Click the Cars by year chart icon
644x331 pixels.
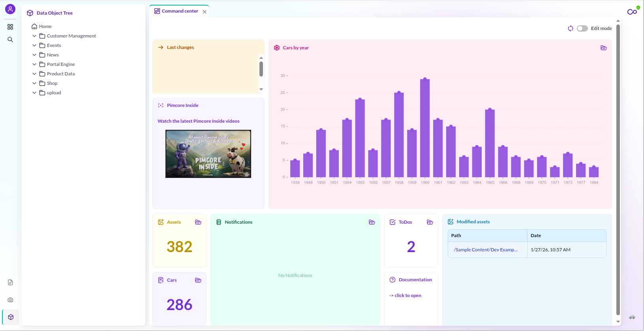pyautogui.click(x=277, y=48)
